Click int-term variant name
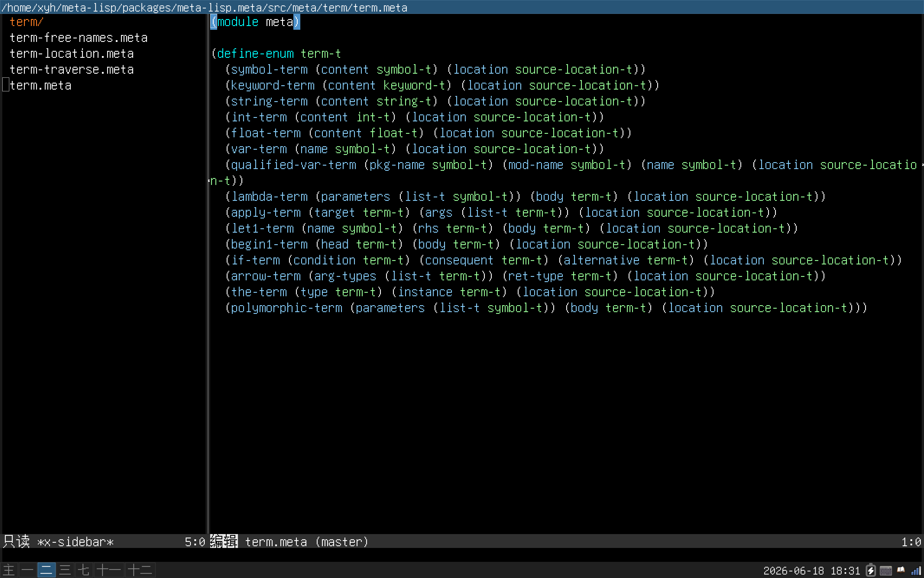Viewport: 924px width, 578px height. 259,117
